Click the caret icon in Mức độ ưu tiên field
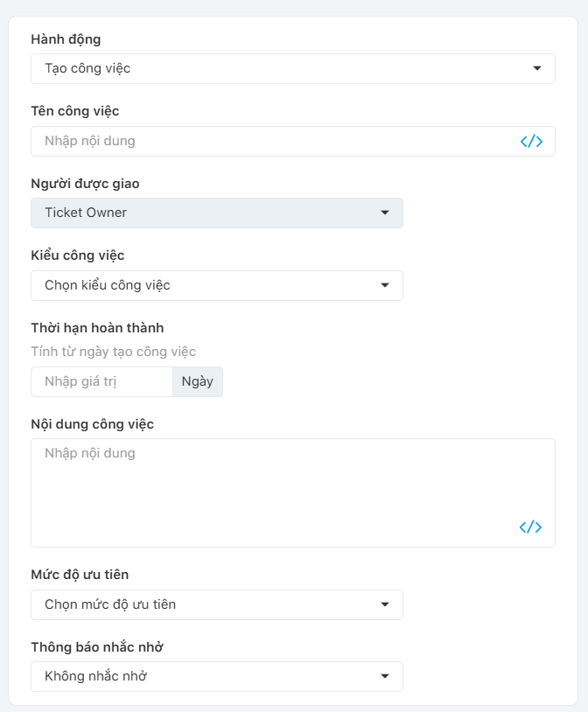This screenshot has width=588, height=712. point(385,604)
